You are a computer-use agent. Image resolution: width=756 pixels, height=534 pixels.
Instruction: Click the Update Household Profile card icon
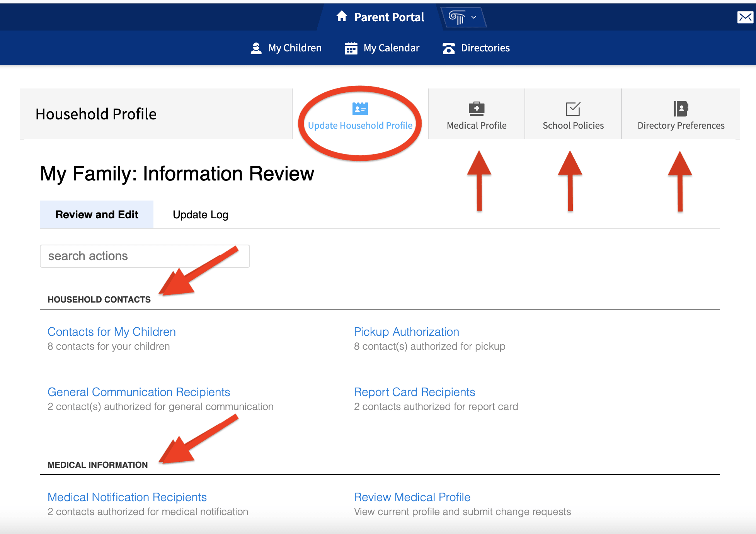click(360, 109)
